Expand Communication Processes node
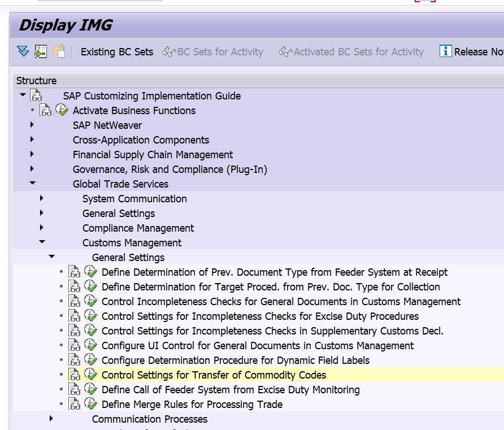The width and height of the screenshot is (504, 430). [x=51, y=419]
